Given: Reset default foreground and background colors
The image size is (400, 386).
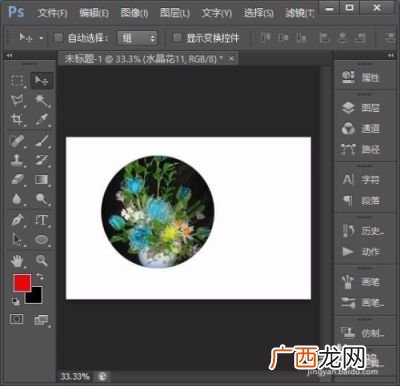Looking at the screenshot, I should pyautogui.click(x=16, y=302).
